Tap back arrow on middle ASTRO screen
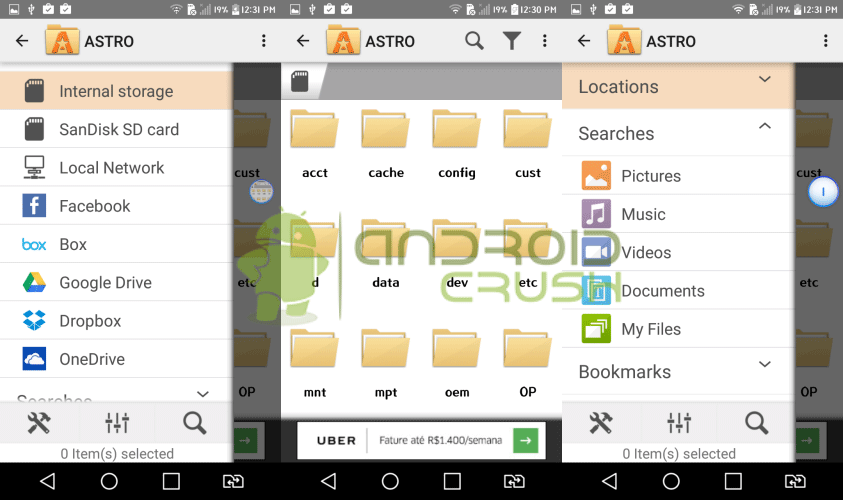 (303, 41)
